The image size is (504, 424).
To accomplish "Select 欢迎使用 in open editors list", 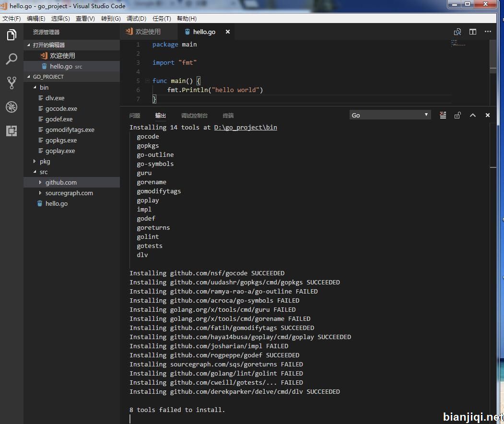I will [x=71, y=56].
